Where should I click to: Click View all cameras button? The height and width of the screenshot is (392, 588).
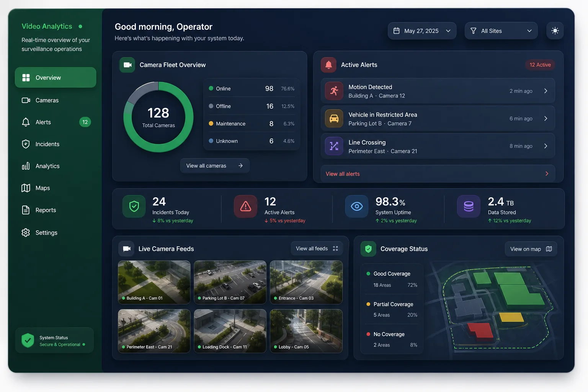[x=215, y=166]
